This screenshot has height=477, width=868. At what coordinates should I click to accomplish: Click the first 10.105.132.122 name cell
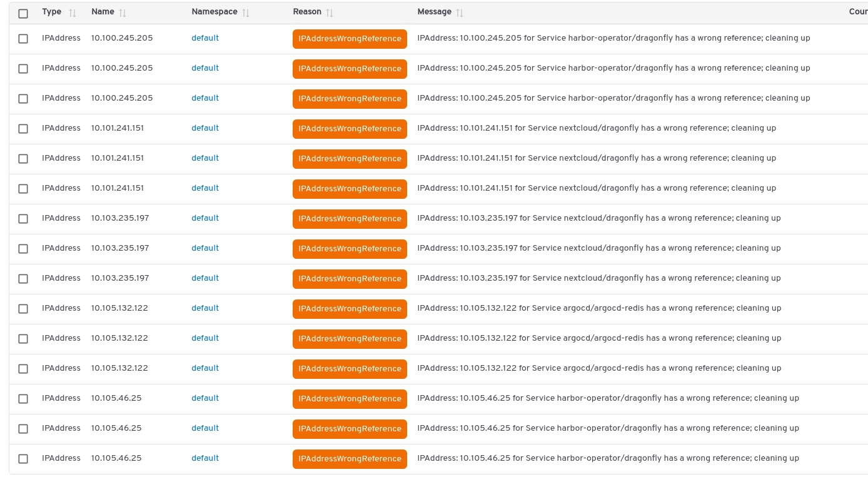click(x=119, y=308)
